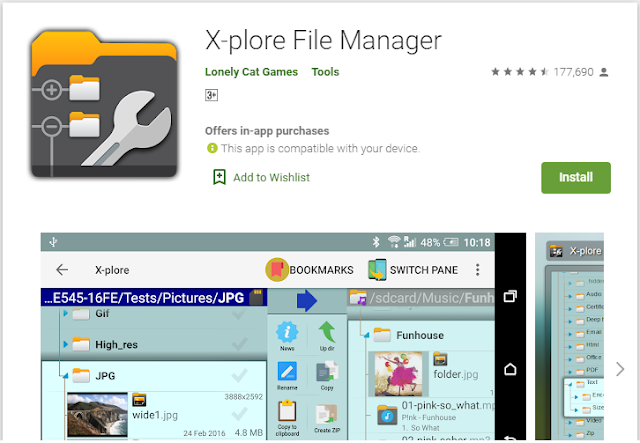
Task: Click Offers in-app purchases text
Action: [267, 131]
